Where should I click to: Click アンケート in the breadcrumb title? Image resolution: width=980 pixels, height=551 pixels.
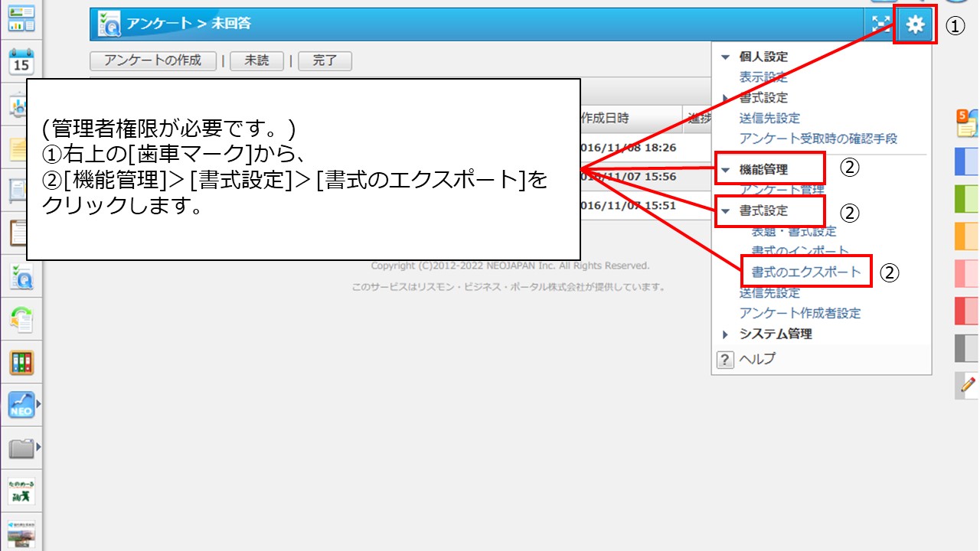click(159, 24)
